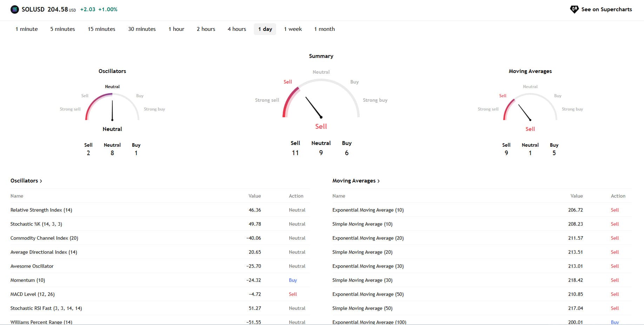Click the active 1 day tab
644x325 pixels.
point(265,29)
